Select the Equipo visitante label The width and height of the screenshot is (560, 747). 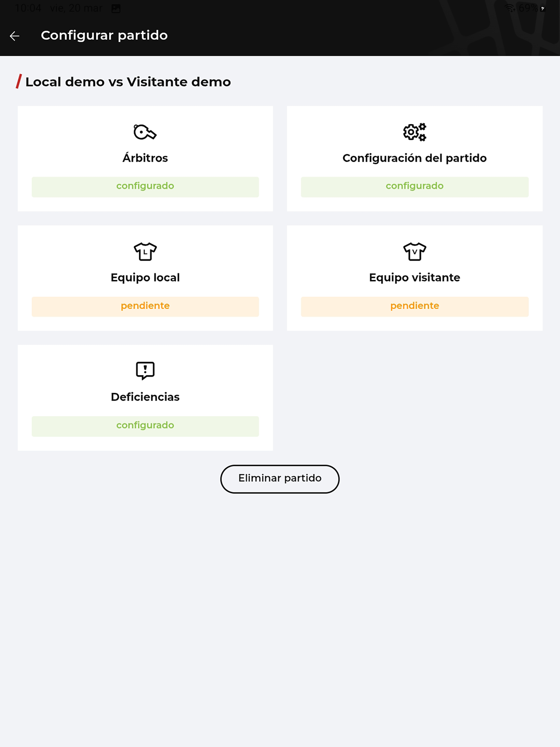pyautogui.click(x=415, y=278)
